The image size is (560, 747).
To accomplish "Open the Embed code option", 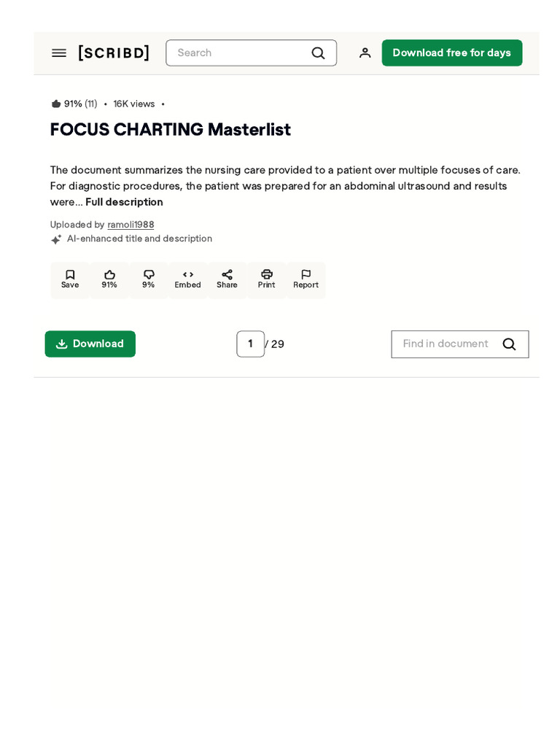I will pos(187,279).
